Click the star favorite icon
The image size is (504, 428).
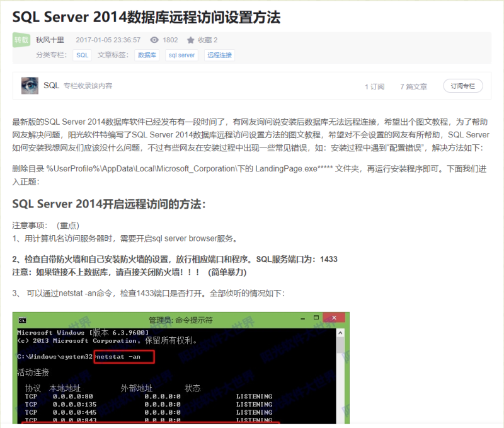(x=191, y=40)
